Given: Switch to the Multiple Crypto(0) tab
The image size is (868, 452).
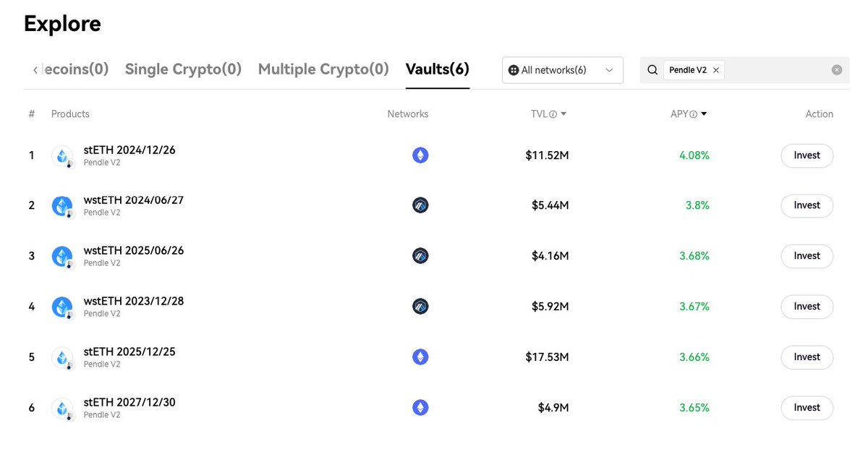Looking at the screenshot, I should (x=323, y=69).
